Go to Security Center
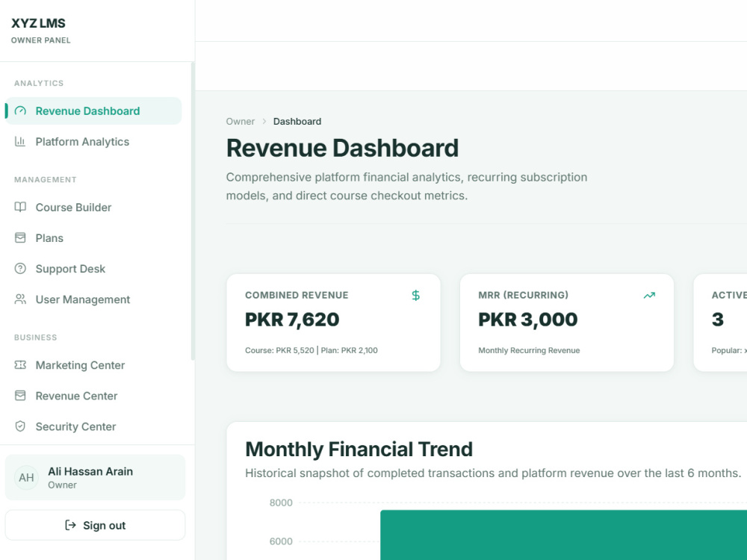This screenshot has width=747, height=560. (93, 426)
